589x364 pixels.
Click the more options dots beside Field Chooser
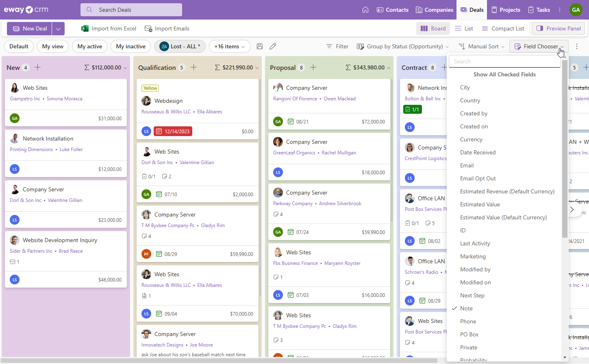tap(577, 46)
